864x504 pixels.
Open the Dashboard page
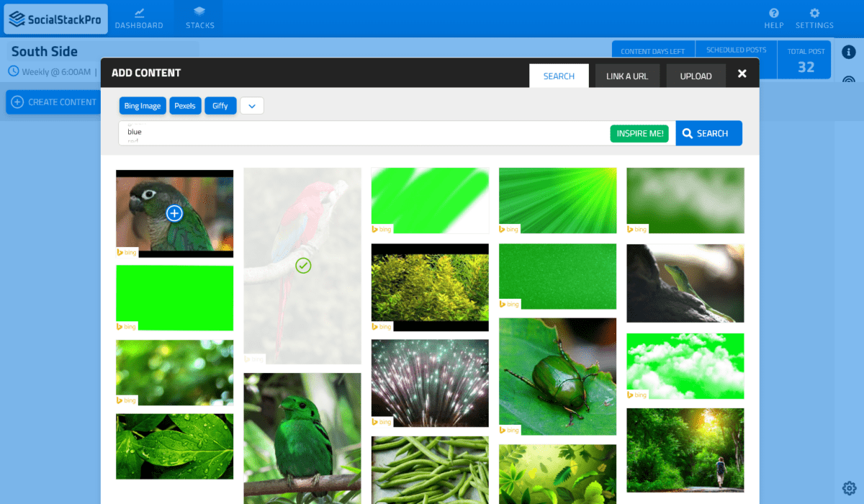(x=139, y=19)
